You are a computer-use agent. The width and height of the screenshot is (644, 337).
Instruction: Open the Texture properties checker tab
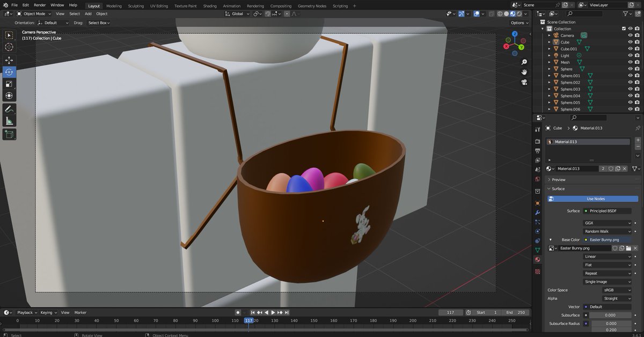pyautogui.click(x=537, y=272)
